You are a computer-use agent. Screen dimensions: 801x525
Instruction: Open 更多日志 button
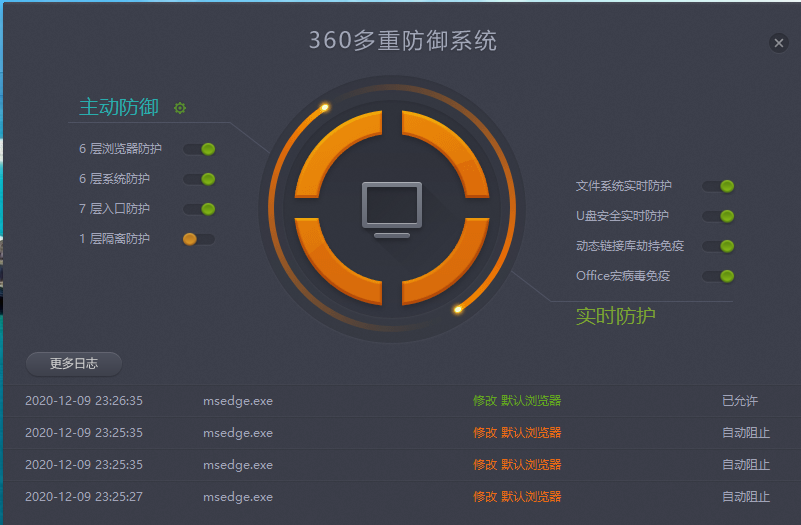pyautogui.click(x=74, y=364)
